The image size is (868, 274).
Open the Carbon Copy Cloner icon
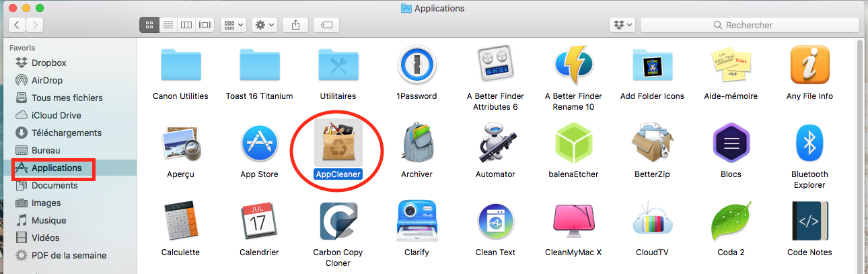click(x=338, y=221)
